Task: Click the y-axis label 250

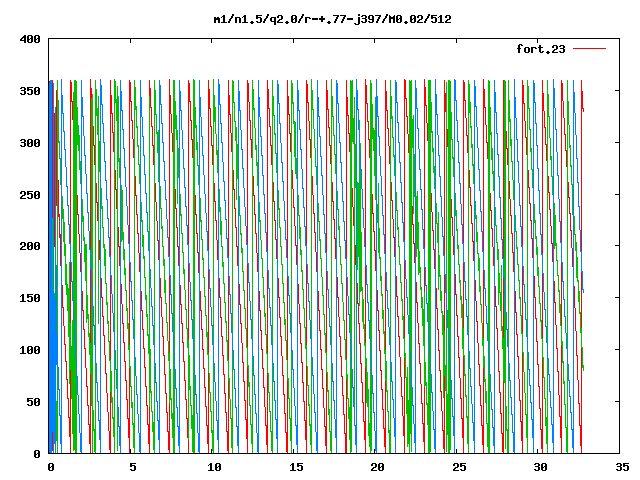Action: pos(30,195)
